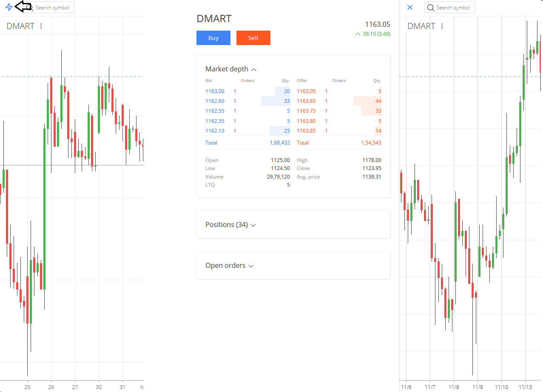This screenshot has height=392, width=543.
Task: Click the Open value 1125.00
Action: coord(280,160)
